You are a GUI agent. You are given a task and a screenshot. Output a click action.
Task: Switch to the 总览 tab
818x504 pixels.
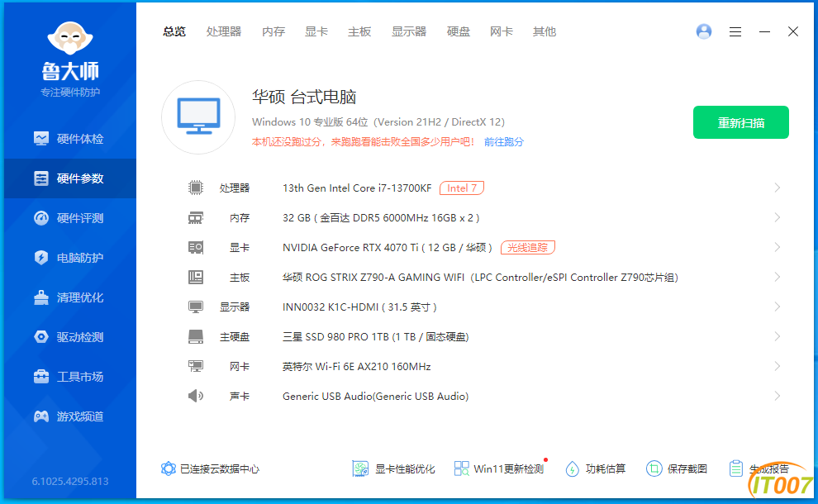pos(174,32)
